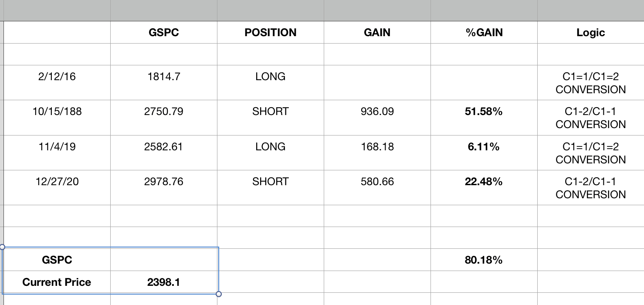The height and width of the screenshot is (305, 644).
Task: Select the cell with value 2978.76
Action: click(163, 182)
